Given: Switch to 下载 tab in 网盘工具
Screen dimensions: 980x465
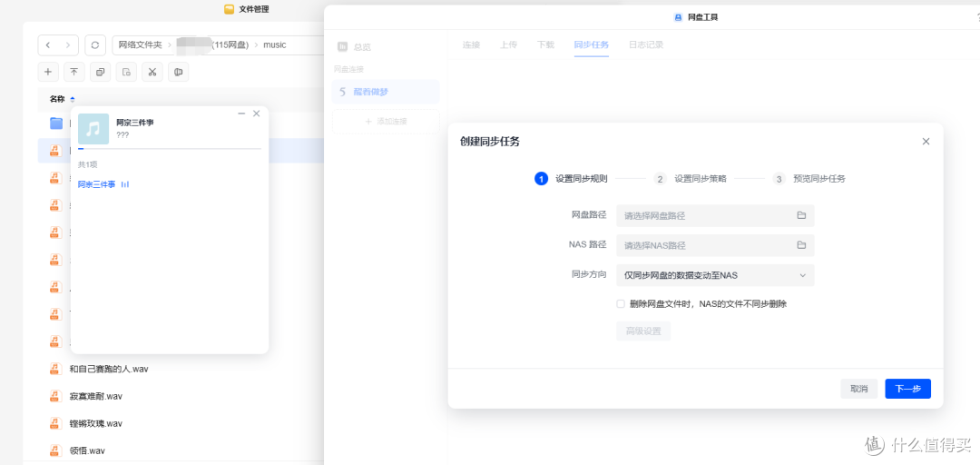Looking at the screenshot, I should (x=545, y=45).
